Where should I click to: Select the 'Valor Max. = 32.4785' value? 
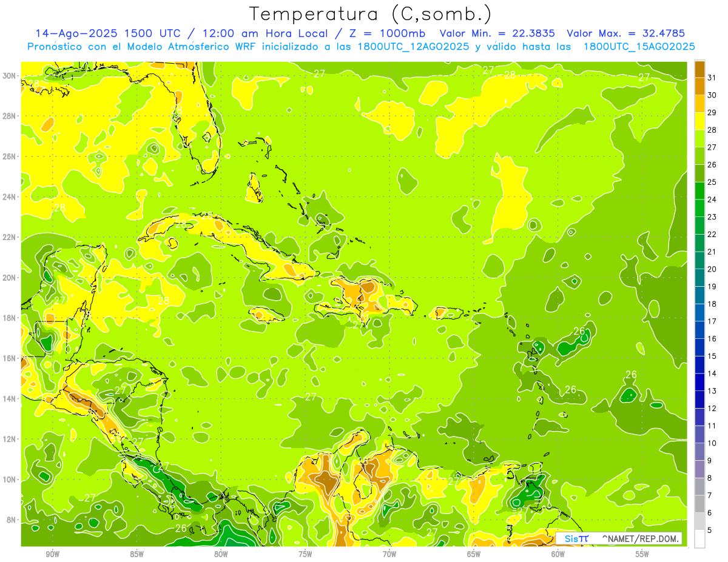pos(625,33)
